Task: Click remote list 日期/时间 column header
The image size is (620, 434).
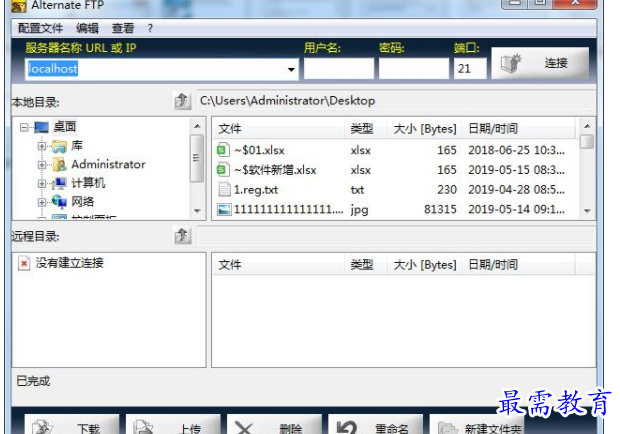Action: point(518,265)
